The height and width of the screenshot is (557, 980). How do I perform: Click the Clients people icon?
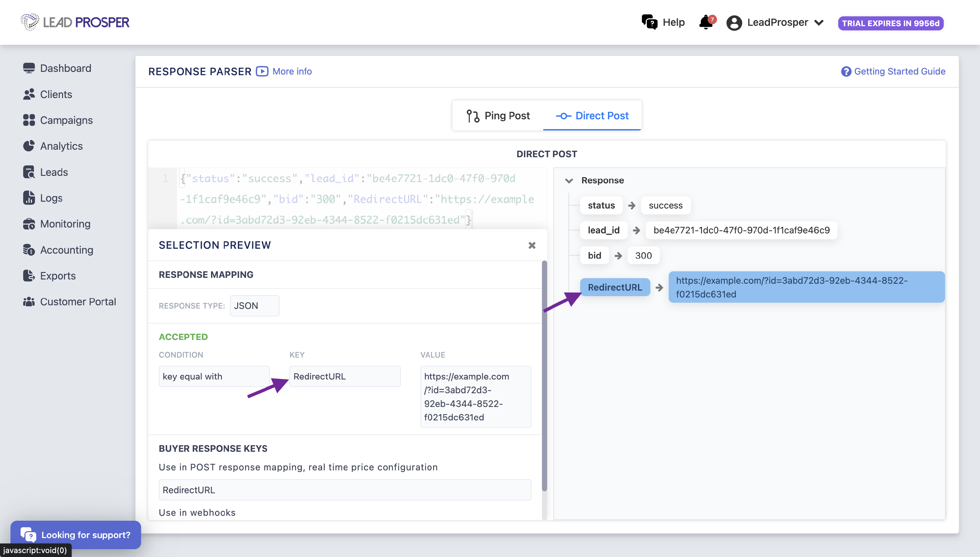pos(29,94)
